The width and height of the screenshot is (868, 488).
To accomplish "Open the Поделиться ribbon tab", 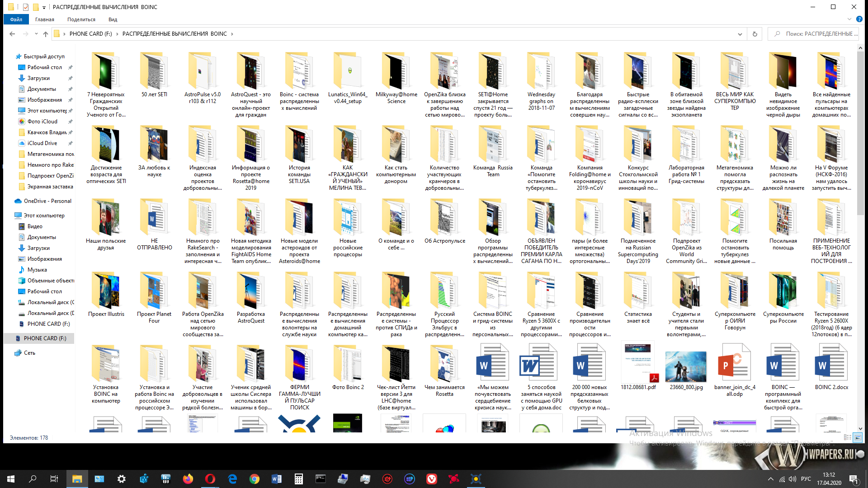I will click(81, 19).
